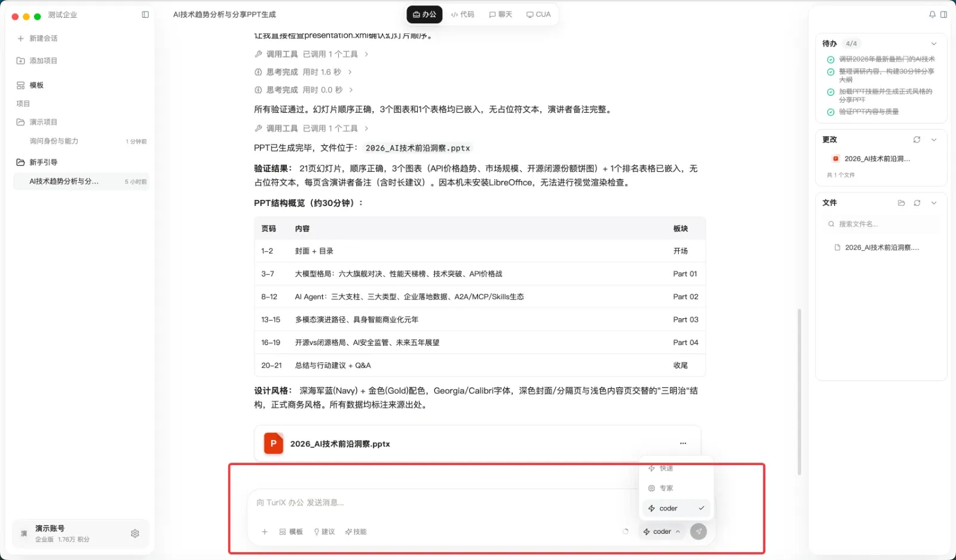Click 建议 suggestions button
Image resolution: width=956 pixels, height=560 pixels.
(324, 532)
